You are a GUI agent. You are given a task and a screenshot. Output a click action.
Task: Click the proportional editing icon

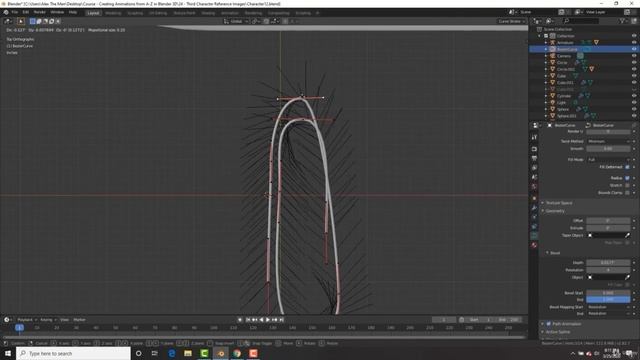click(285, 21)
